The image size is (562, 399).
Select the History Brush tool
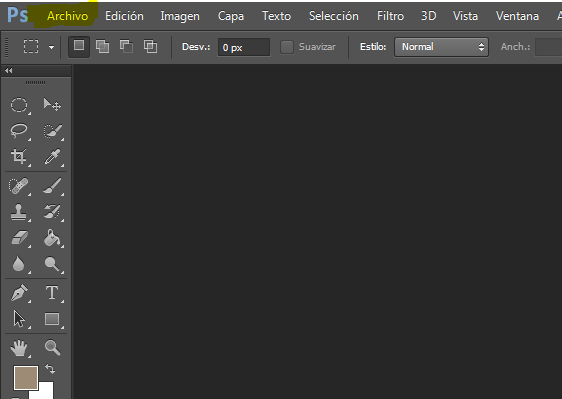52,212
